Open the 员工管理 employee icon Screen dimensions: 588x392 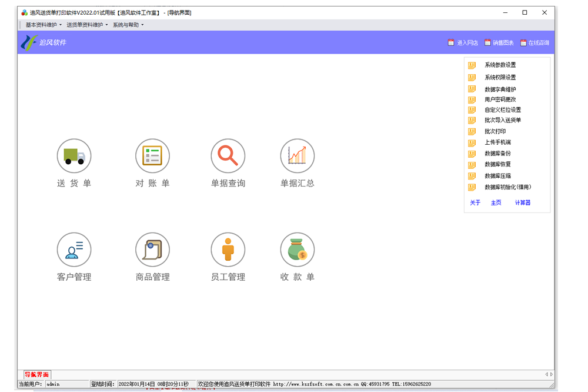228,250
